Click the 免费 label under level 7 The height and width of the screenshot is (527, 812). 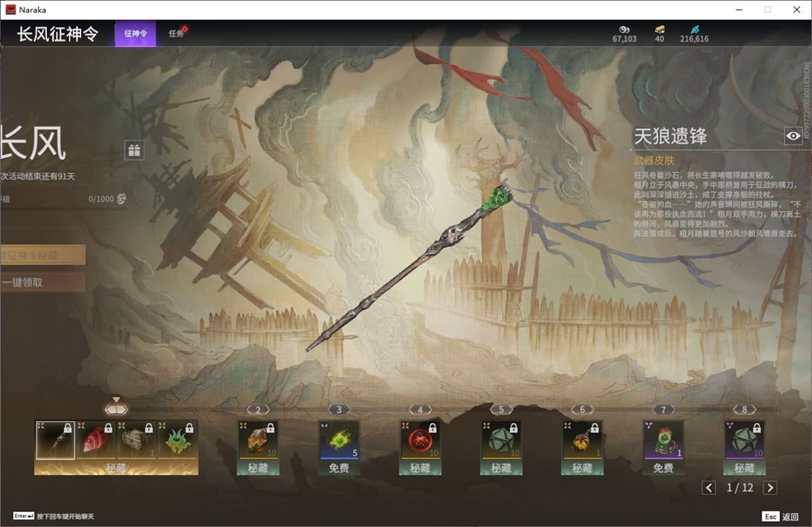[x=664, y=468]
